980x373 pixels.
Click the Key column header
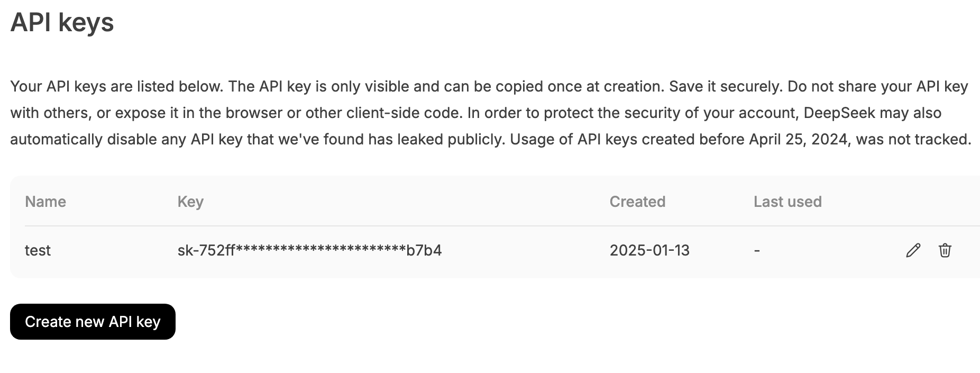point(190,202)
